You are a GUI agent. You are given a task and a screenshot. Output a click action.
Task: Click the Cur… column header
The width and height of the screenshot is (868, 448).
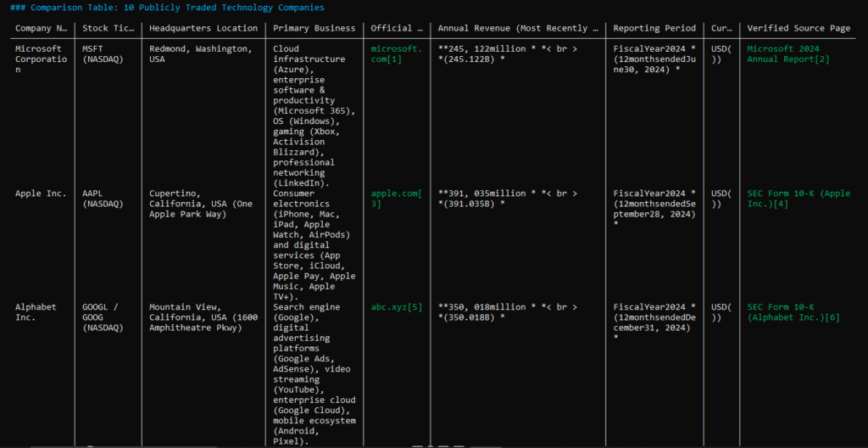(721, 28)
